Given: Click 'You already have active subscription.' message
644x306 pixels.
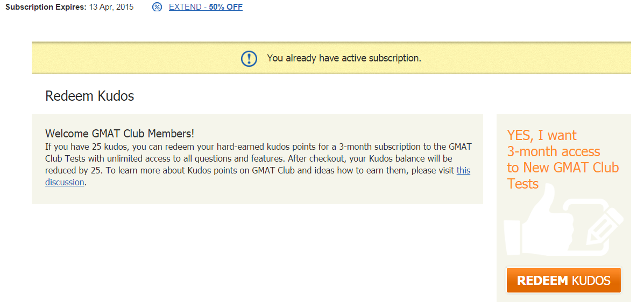Looking at the screenshot, I should coord(344,58).
